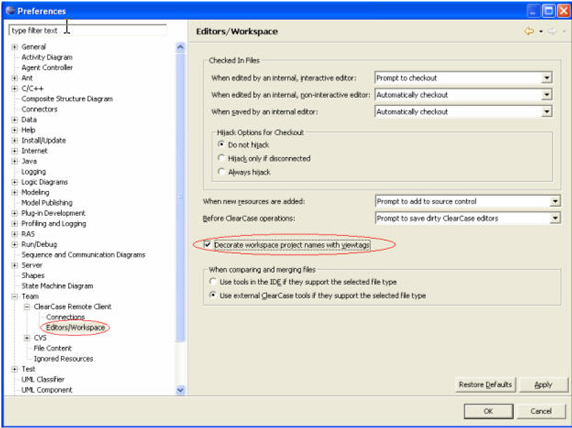Select Logic Diagrams in the tree
The image size is (572, 428).
click(x=45, y=182)
